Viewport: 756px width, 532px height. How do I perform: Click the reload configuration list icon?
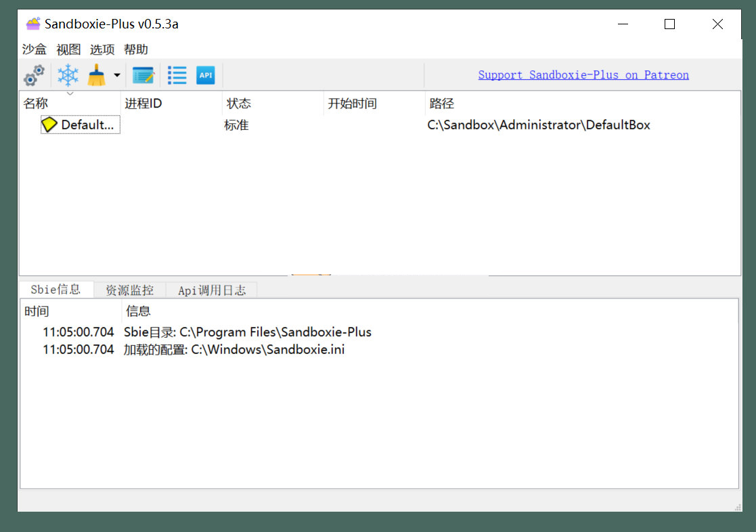[176, 74]
